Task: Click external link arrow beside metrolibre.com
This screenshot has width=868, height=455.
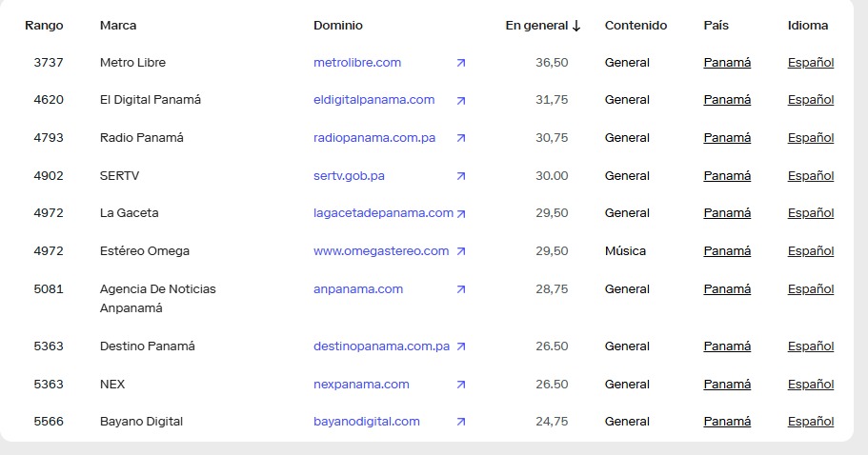Action: click(x=461, y=63)
